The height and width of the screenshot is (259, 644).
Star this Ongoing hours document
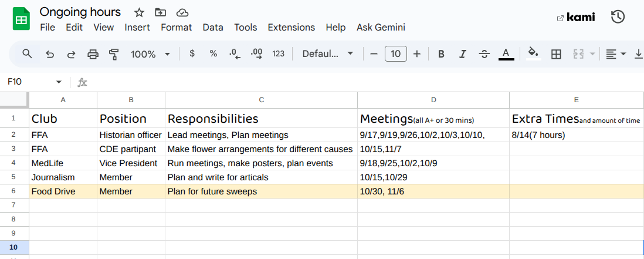(139, 12)
